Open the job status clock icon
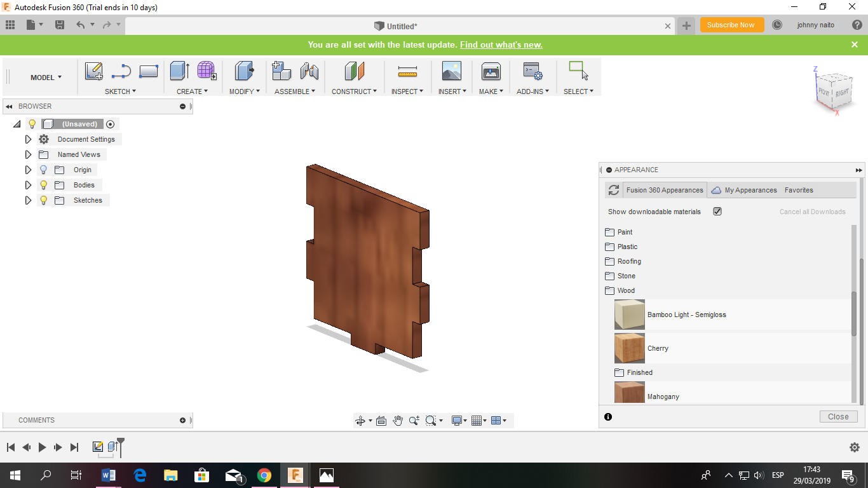The height and width of the screenshot is (488, 868). click(x=777, y=25)
